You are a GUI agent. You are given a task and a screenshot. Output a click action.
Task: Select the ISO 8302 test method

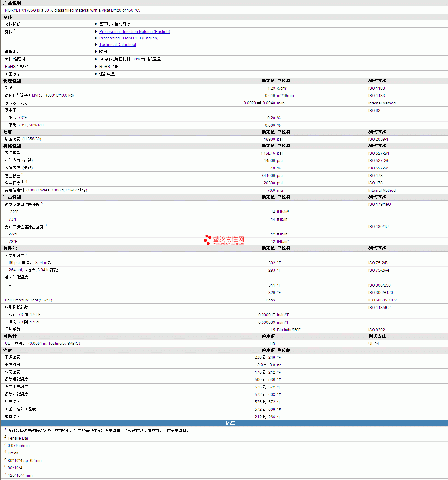click(376, 330)
